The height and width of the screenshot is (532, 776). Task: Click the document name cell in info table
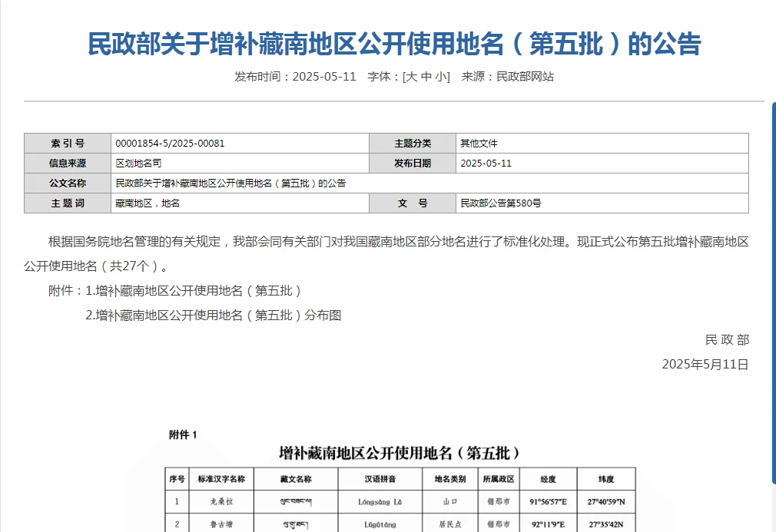click(430, 183)
